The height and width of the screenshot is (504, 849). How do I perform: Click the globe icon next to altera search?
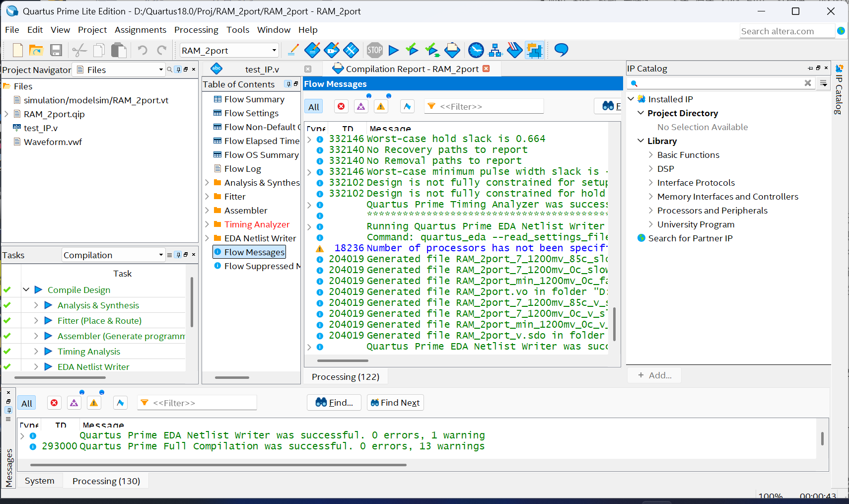841,31
